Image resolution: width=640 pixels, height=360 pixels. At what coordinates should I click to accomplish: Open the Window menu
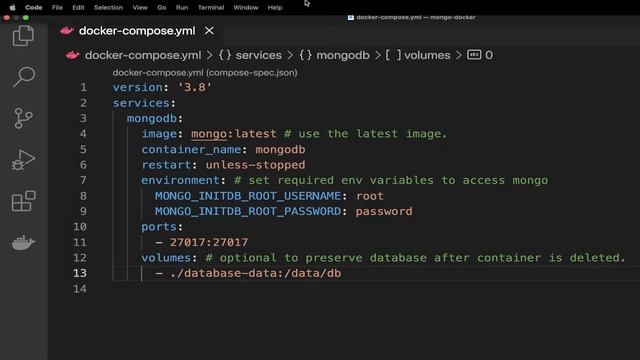pyautogui.click(x=246, y=7)
